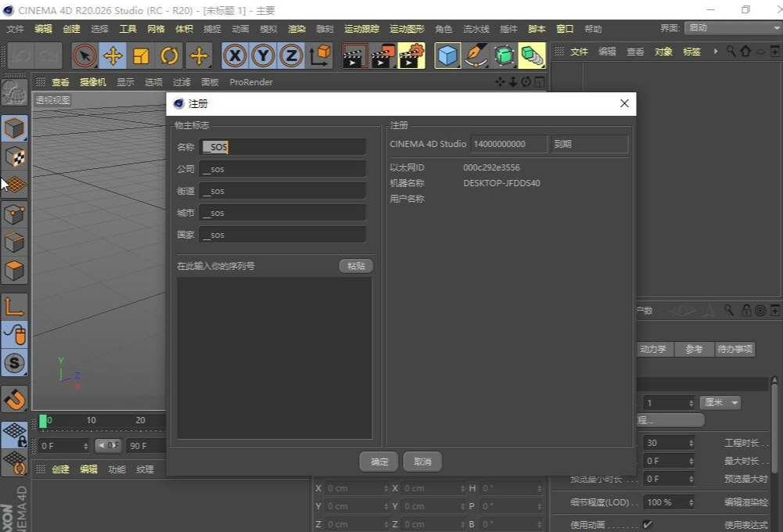Click the home icon in object manager
Viewport: 783px width, 532px height.
(745, 51)
